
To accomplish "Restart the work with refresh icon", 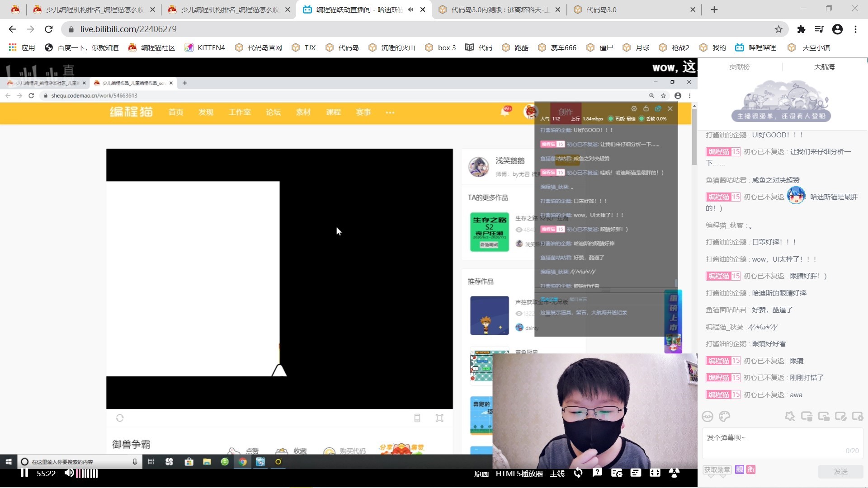I will [x=120, y=418].
